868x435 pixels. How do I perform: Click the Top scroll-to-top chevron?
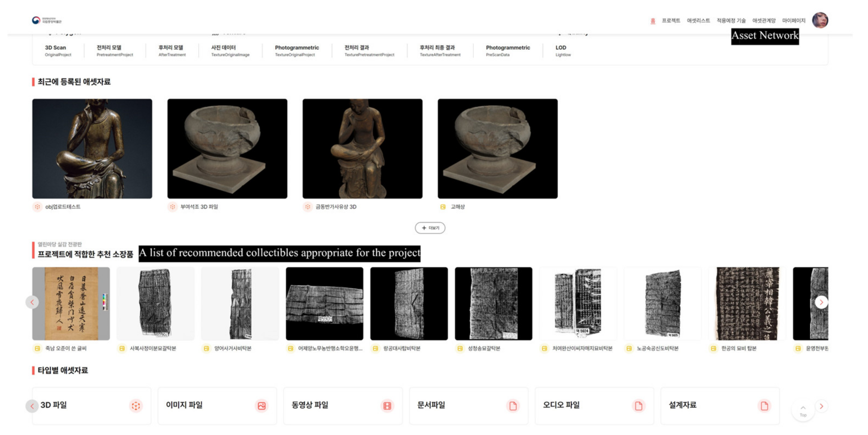click(803, 408)
